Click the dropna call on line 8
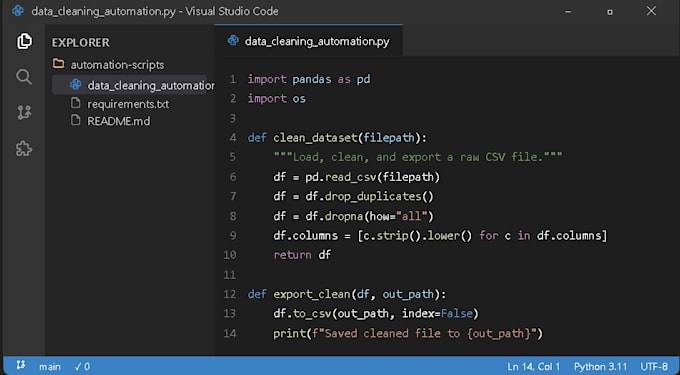Viewport: 680px width, 375px height. click(x=344, y=216)
